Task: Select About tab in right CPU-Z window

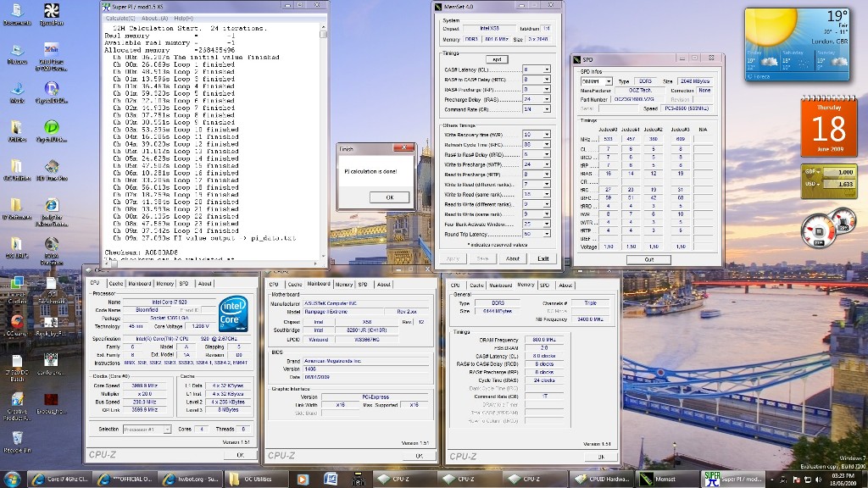Action: click(x=565, y=286)
